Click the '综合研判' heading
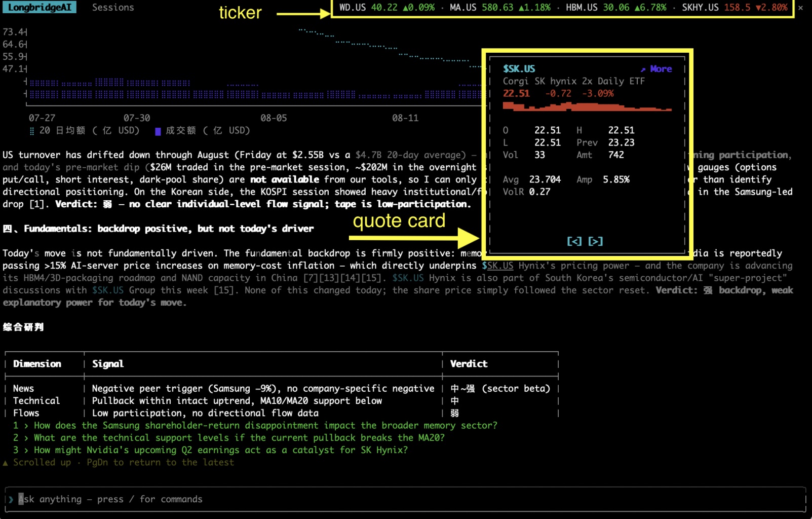The width and height of the screenshot is (812, 519). click(23, 327)
